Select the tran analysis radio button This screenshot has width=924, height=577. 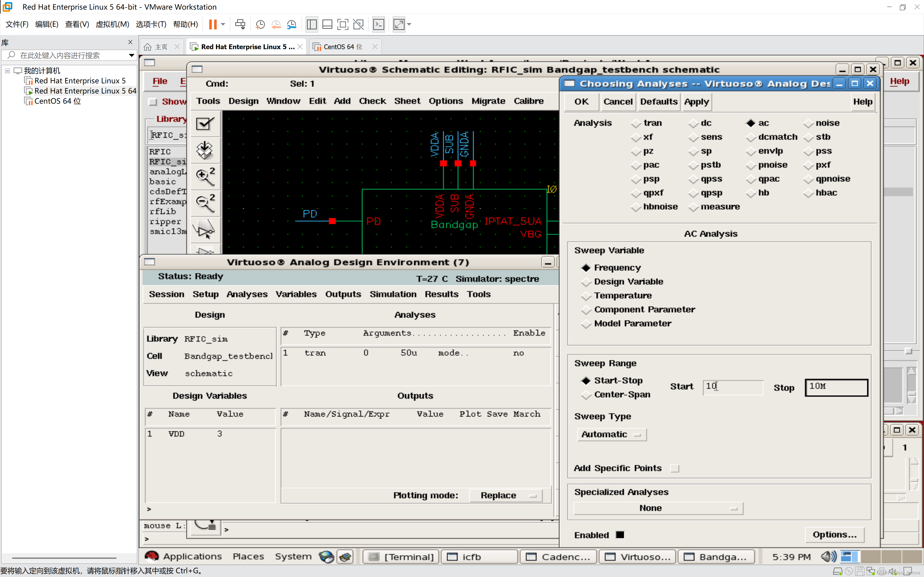636,123
